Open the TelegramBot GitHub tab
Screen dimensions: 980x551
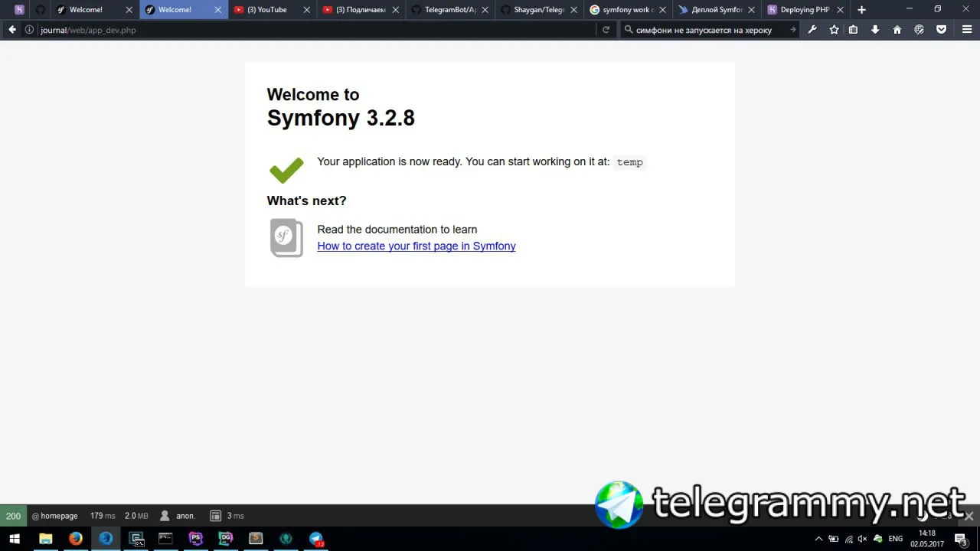point(450,10)
